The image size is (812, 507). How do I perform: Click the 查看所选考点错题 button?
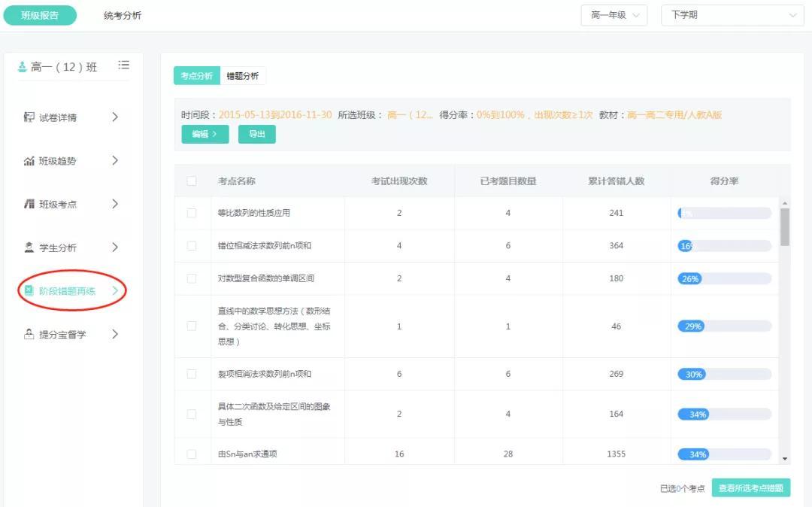pyautogui.click(x=750, y=488)
